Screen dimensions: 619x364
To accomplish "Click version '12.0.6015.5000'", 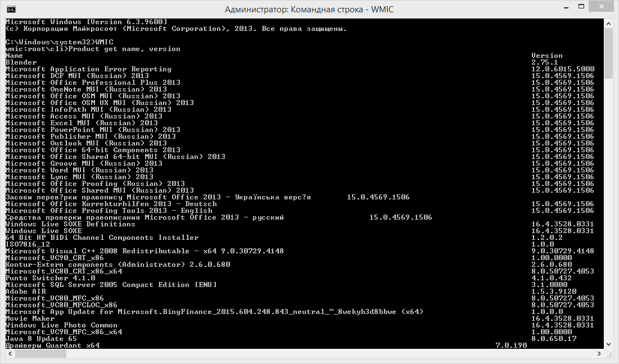I will (x=563, y=69).
